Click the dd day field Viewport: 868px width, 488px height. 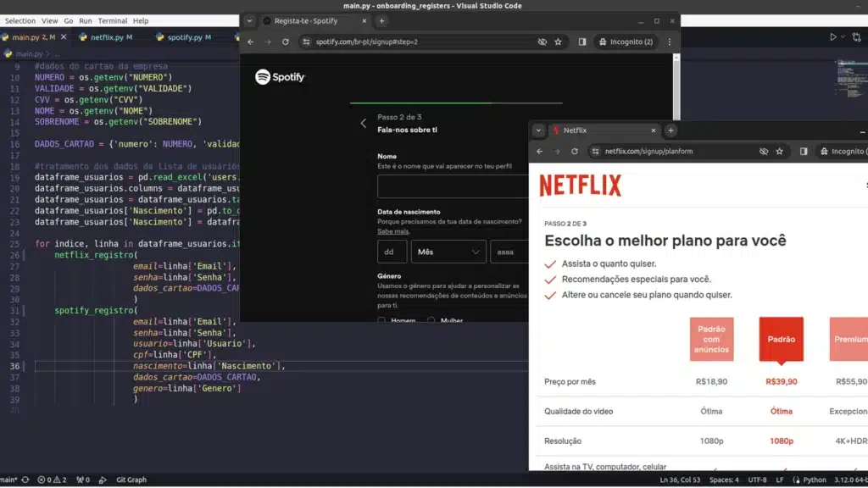click(x=392, y=252)
